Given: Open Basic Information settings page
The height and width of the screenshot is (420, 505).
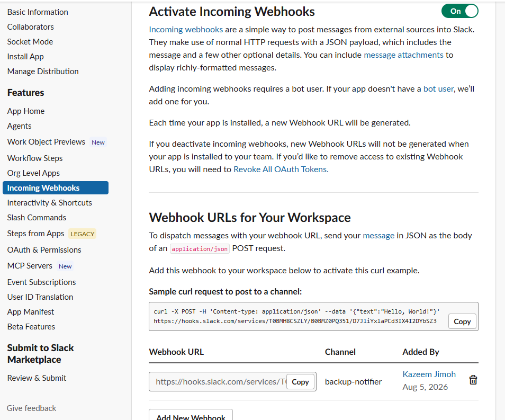Looking at the screenshot, I should pyautogui.click(x=38, y=12).
